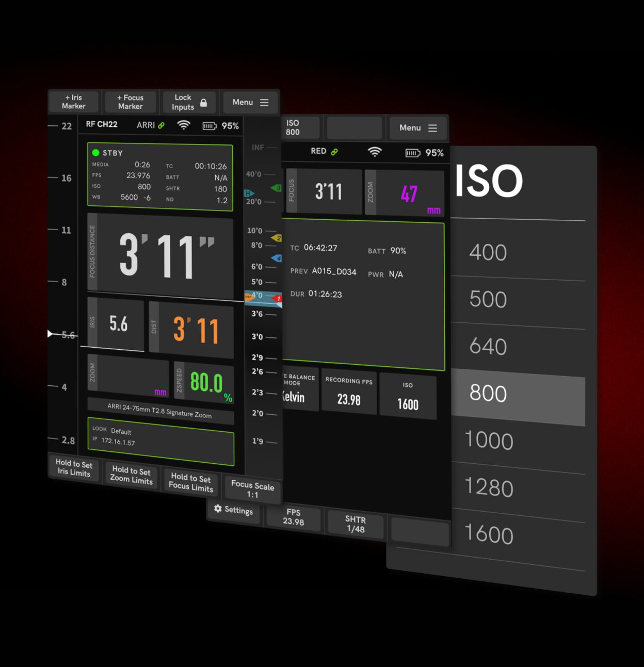Click the iris scale pointer at 5.6
The width and height of the screenshot is (644, 667).
tap(51, 334)
